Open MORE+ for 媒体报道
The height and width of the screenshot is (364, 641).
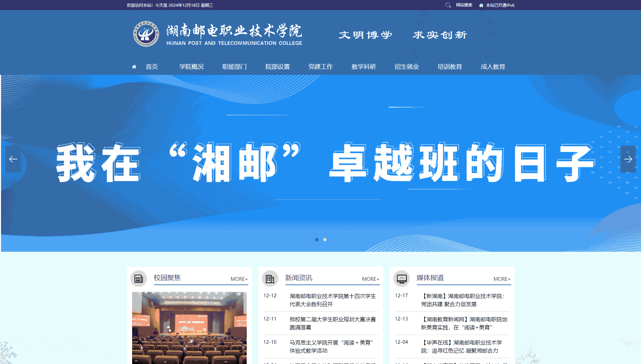pyautogui.click(x=502, y=279)
